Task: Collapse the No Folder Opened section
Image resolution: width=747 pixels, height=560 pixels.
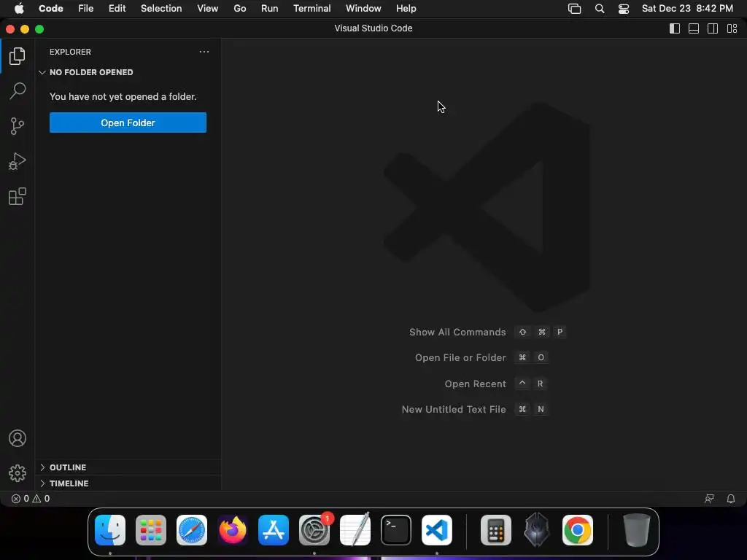Action: [128, 72]
